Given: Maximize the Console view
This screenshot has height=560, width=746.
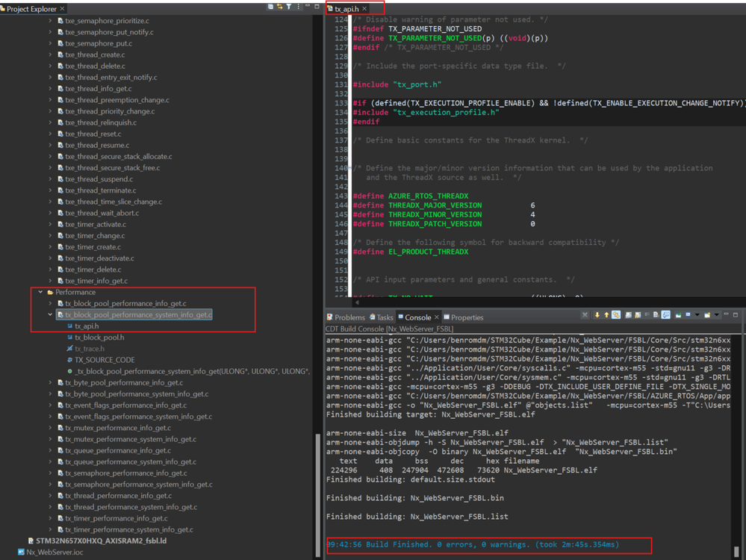Looking at the screenshot, I should coord(736,315).
